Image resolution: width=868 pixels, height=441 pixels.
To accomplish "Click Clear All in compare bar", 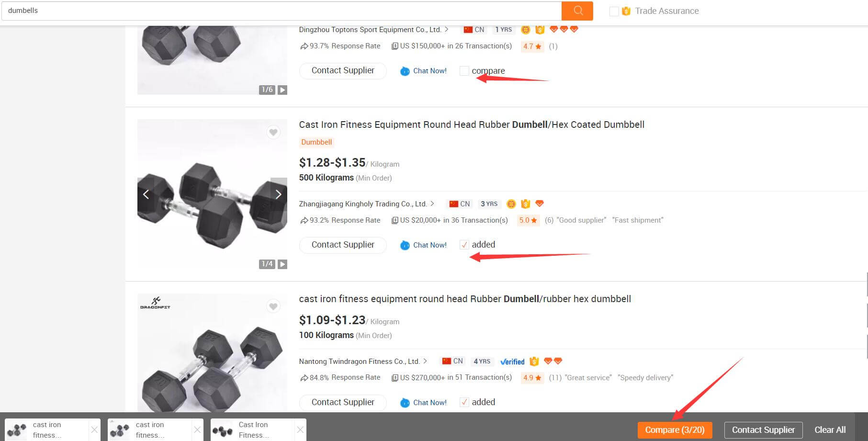I will [830, 430].
